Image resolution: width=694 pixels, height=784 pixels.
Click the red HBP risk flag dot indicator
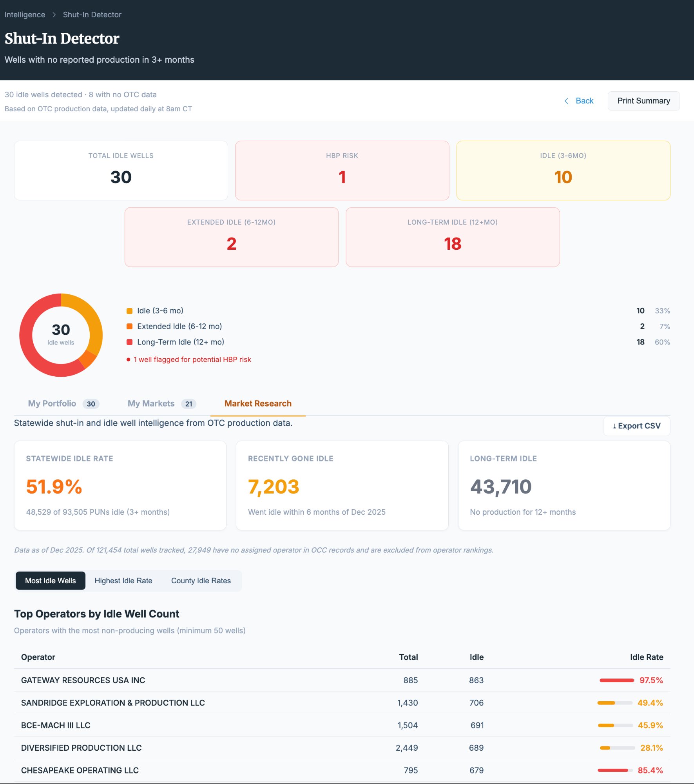[x=128, y=359]
